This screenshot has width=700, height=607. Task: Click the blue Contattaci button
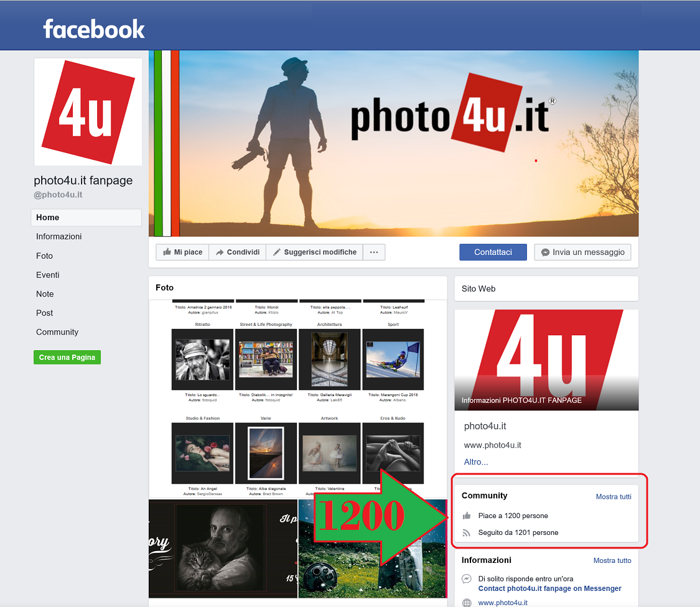tap(493, 252)
